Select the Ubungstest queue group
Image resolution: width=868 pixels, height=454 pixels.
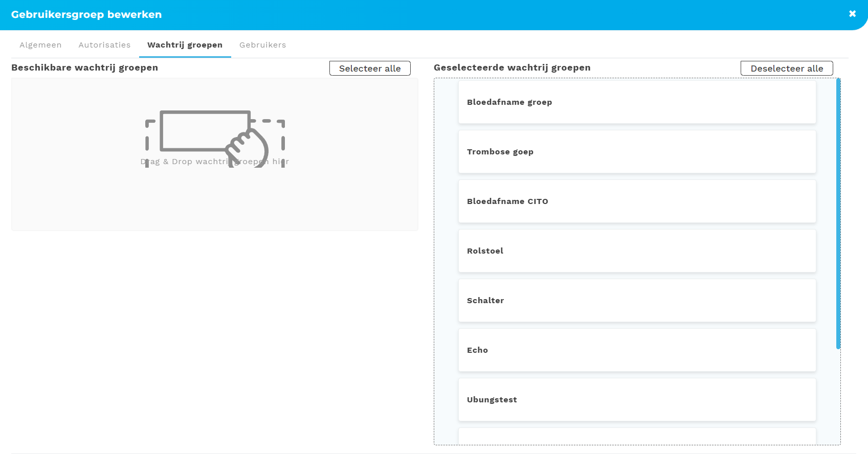point(637,400)
